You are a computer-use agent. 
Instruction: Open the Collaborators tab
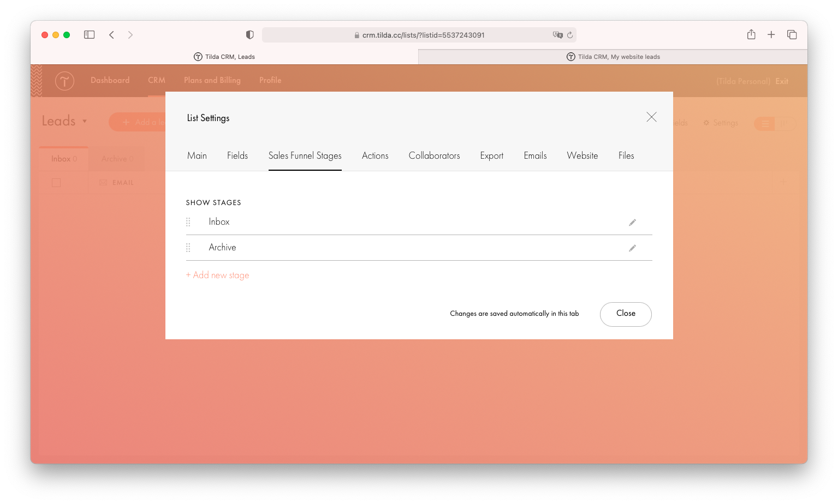point(434,155)
